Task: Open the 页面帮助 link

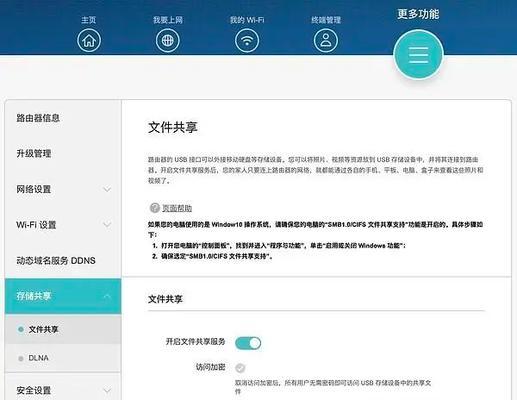Action: pos(177,208)
